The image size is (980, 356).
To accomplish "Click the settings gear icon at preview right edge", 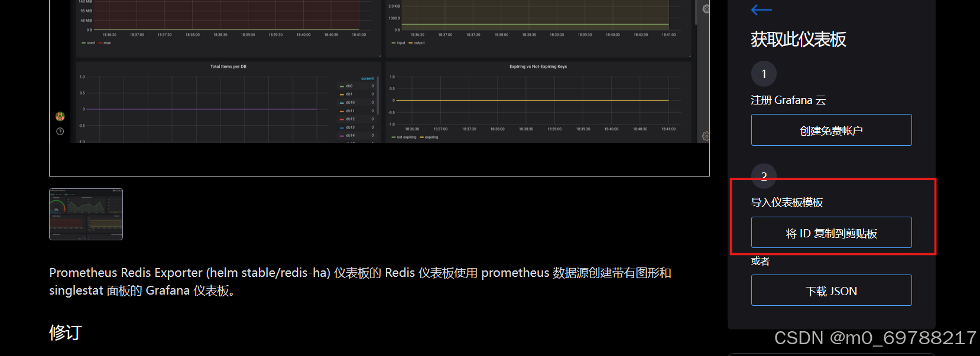I will (706, 136).
